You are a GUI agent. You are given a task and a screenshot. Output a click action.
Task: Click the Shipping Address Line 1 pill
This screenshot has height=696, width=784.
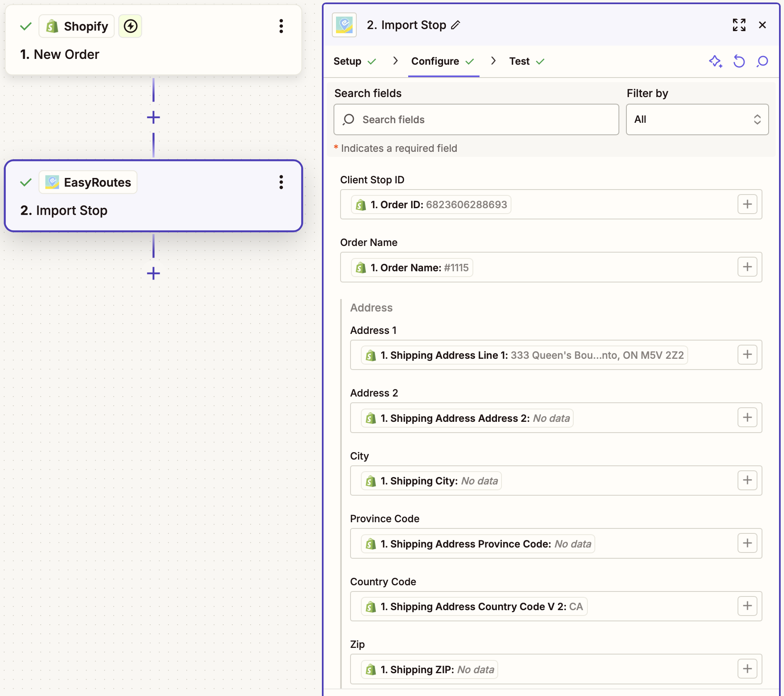point(524,355)
